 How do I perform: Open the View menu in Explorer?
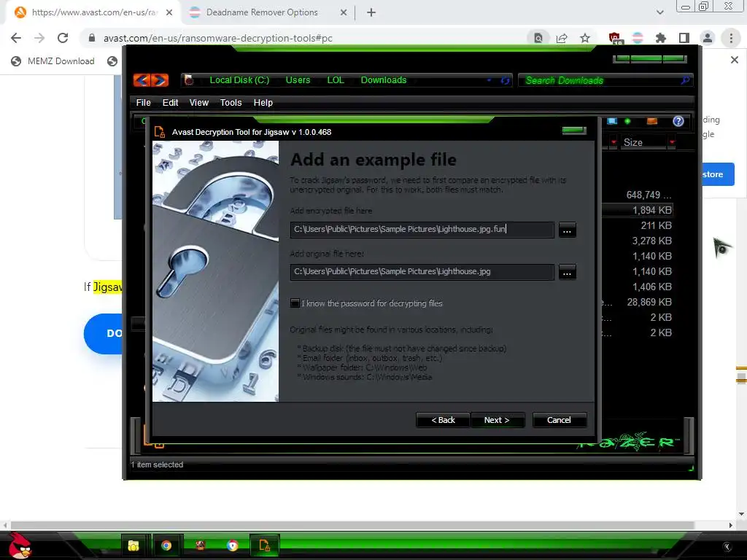198,102
